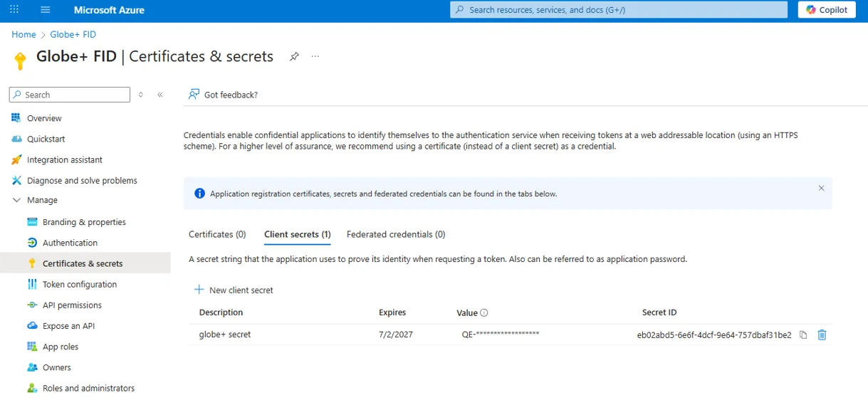Go to Home breadcrumb link
The image size is (868, 410).
click(x=23, y=34)
